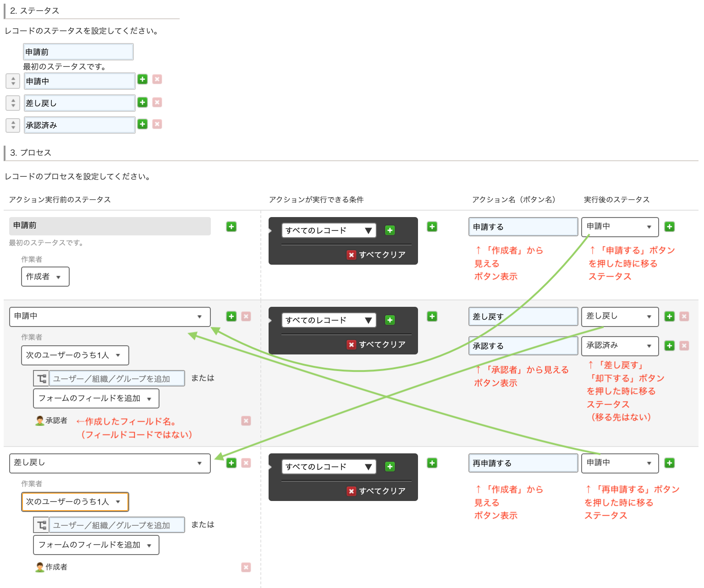
Task: Remove the 作成者 assignee entry
Action: [x=246, y=567]
